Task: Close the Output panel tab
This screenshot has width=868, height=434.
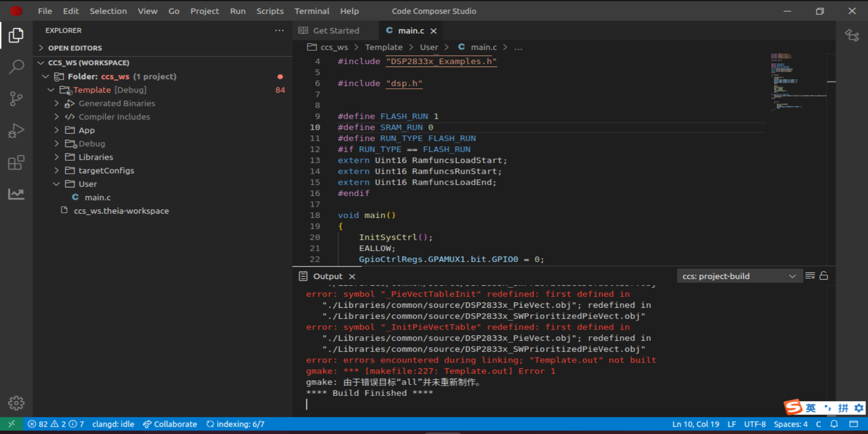Action: tap(352, 276)
